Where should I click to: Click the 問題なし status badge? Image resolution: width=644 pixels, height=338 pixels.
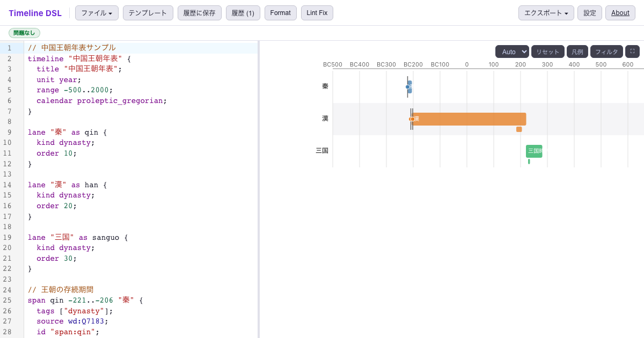(x=24, y=33)
